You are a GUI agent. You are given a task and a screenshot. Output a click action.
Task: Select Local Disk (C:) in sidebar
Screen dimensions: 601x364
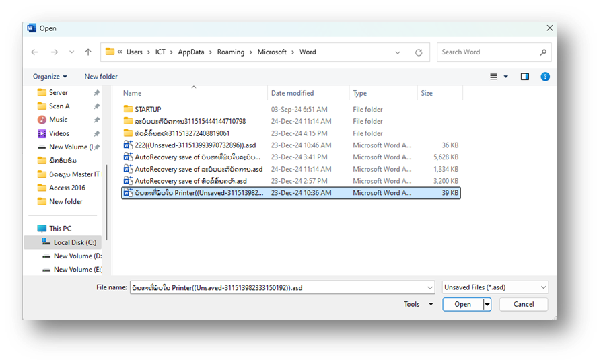(x=75, y=242)
